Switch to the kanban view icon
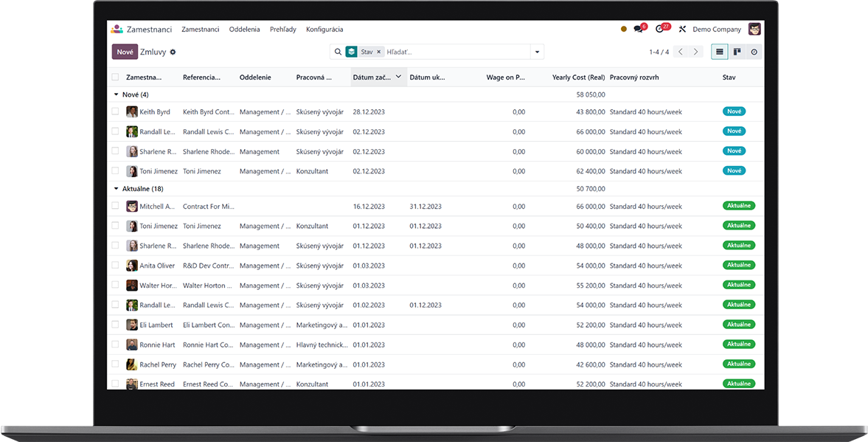 [x=737, y=52]
